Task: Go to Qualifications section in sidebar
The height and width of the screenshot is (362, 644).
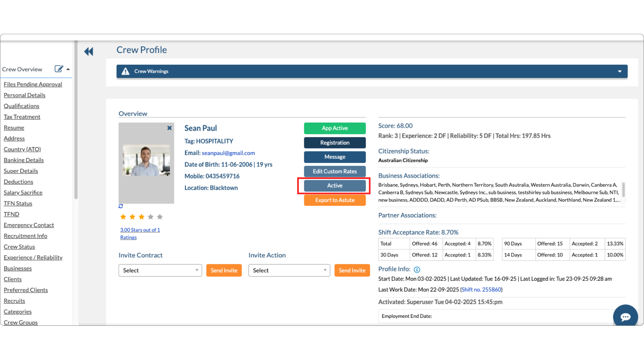Action: coord(21,106)
